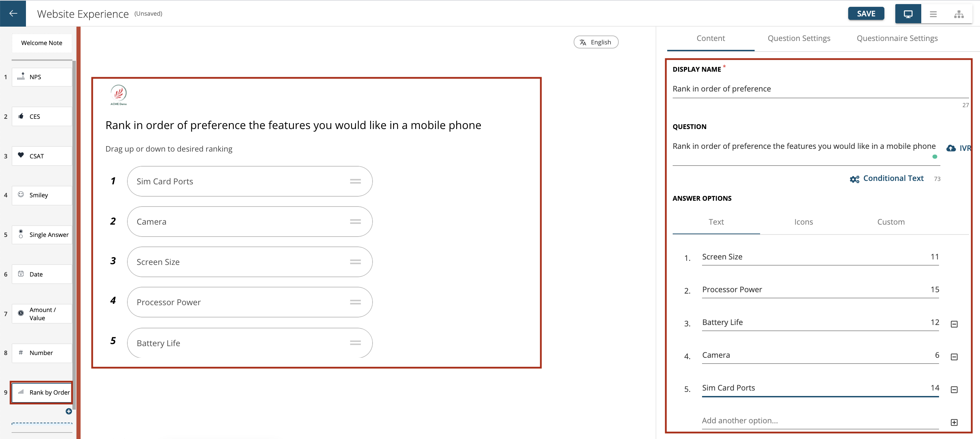The width and height of the screenshot is (980, 439).
Task: Remove the Sim Card Ports answer option
Action: (954, 389)
